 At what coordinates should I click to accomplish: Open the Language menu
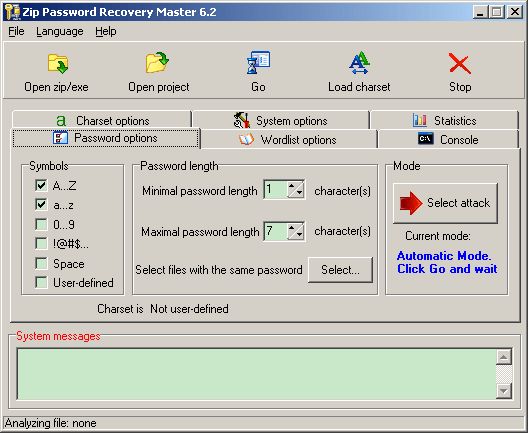pos(60,31)
